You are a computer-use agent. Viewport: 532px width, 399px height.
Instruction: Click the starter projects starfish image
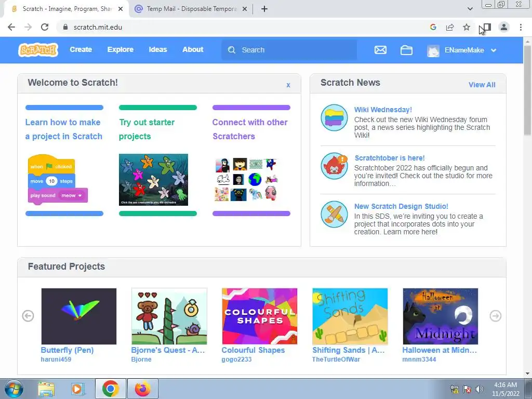pyautogui.click(x=153, y=179)
